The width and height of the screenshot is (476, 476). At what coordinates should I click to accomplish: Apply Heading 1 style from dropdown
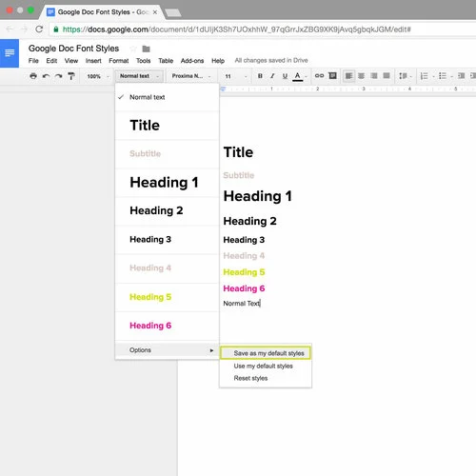pyautogui.click(x=168, y=183)
